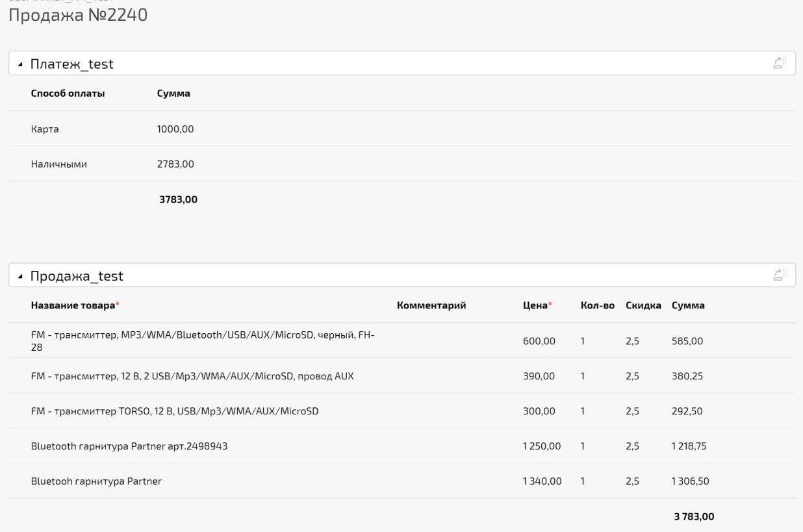This screenshot has width=803, height=532.
Task: Click the discount in the арт.2498943 row
Action: 633,446
